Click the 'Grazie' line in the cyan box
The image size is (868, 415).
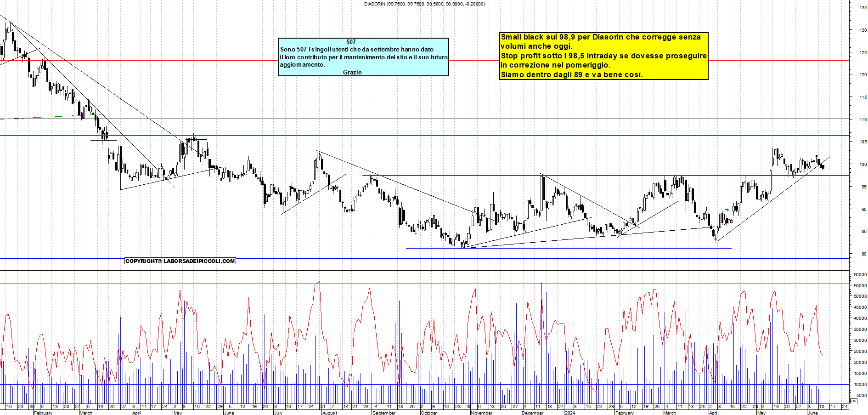click(352, 72)
